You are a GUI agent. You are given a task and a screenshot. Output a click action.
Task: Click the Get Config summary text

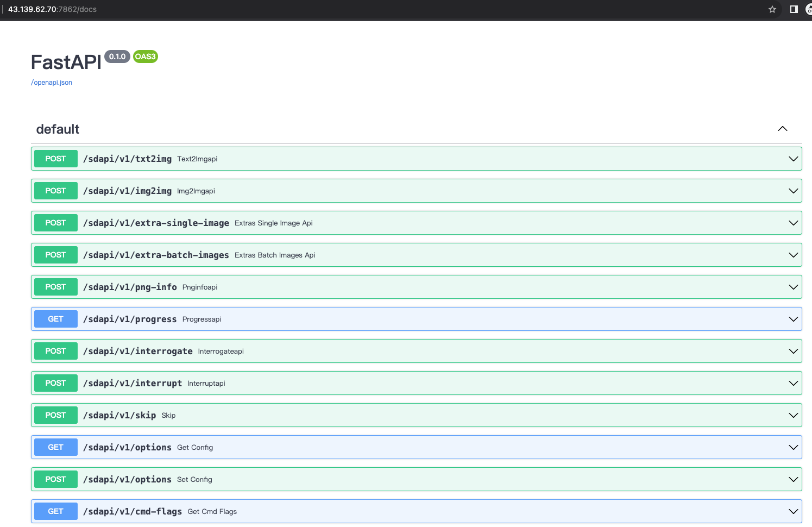195,448
